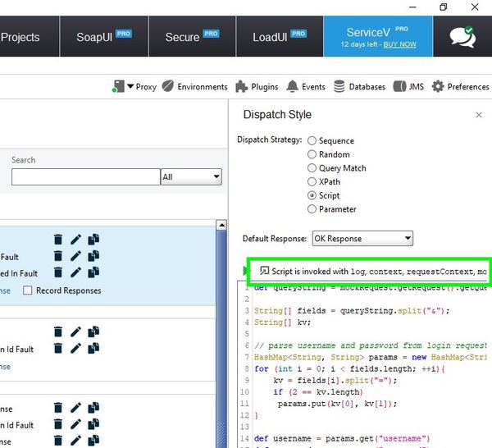Enable the Record Responses checkbox
The image size is (492, 448).
(28, 290)
